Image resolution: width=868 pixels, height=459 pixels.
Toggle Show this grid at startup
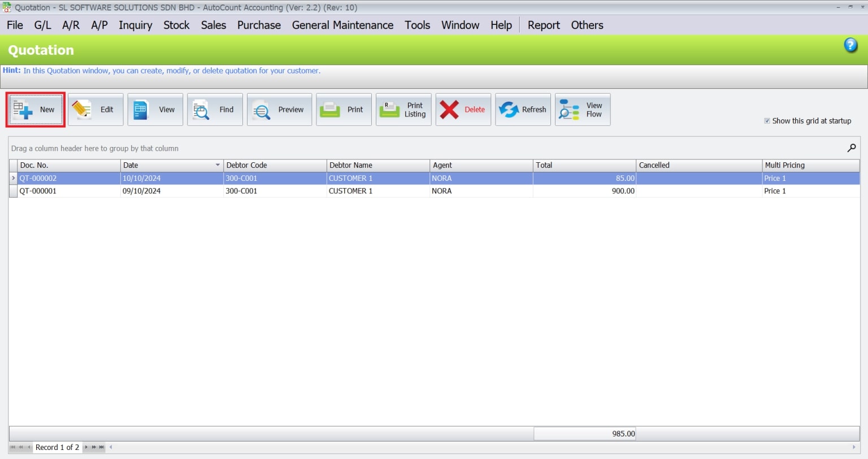point(767,120)
